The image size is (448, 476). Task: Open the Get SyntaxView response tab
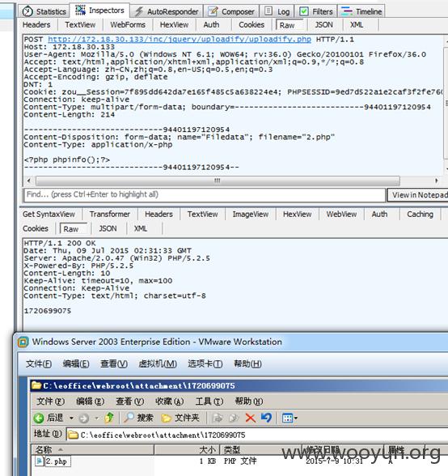point(49,215)
